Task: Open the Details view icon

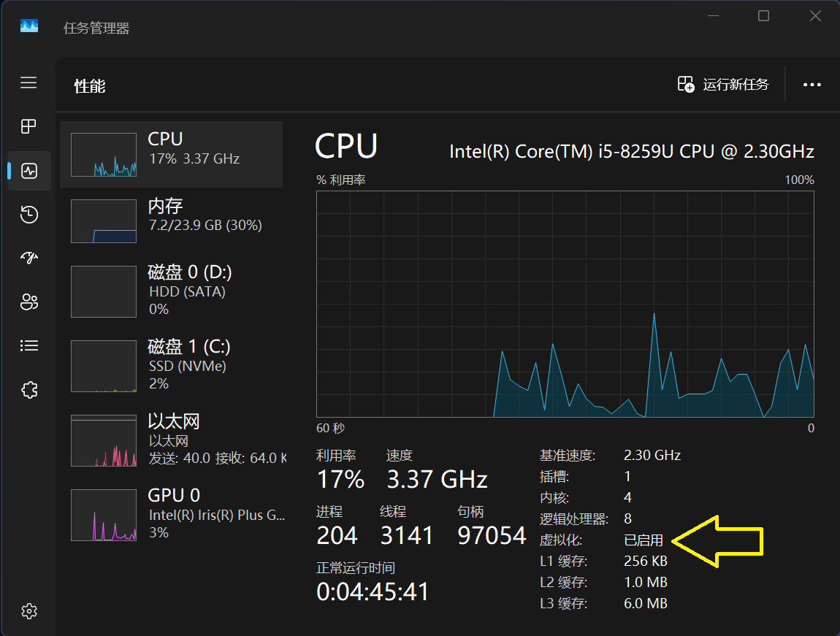Action: pyautogui.click(x=28, y=345)
